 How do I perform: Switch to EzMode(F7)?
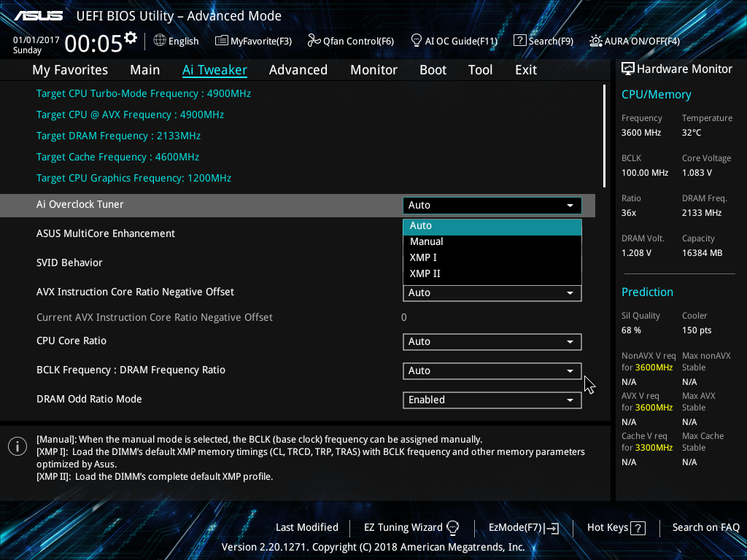524,528
